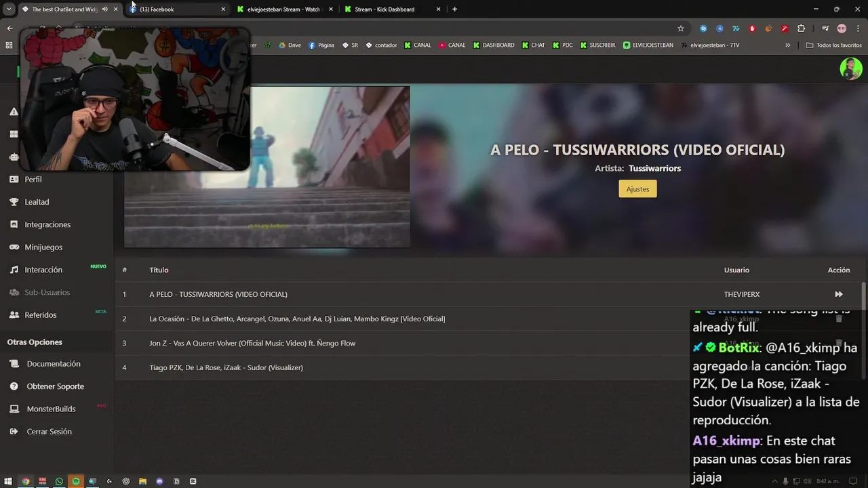Image resolution: width=868 pixels, height=488 pixels.
Task: Open the Lealtad trophy icon
Action: (x=14, y=202)
